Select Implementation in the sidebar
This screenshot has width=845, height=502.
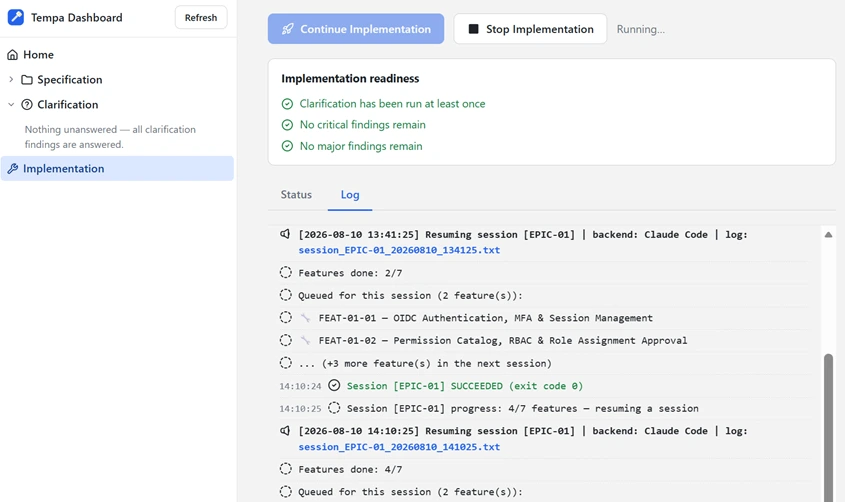click(x=117, y=169)
